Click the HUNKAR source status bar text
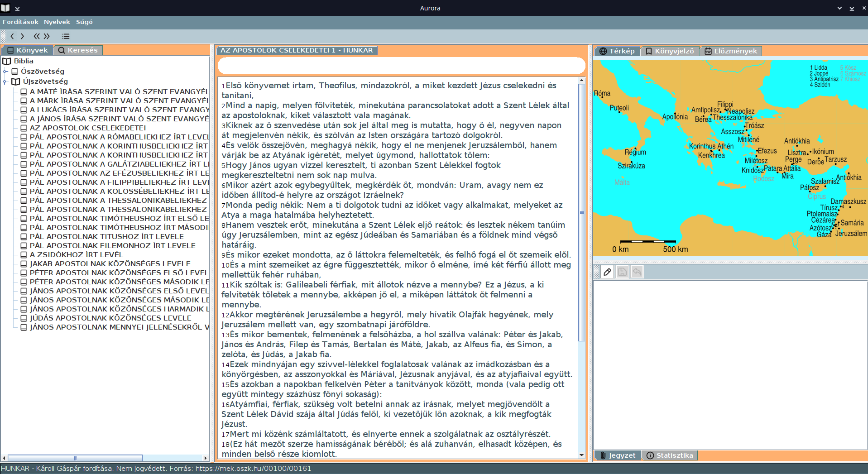This screenshot has height=474, width=868. coord(156,469)
